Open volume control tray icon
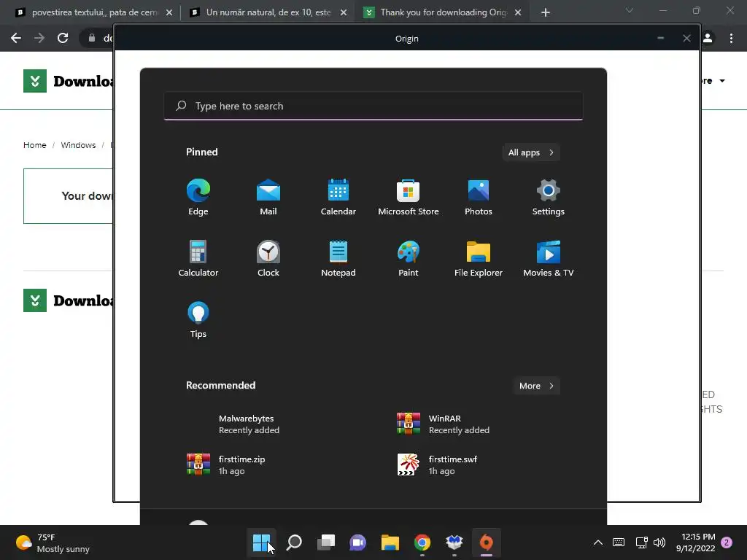Image resolution: width=747 pixels, height=560 pixels. click(x=659, y=542)
